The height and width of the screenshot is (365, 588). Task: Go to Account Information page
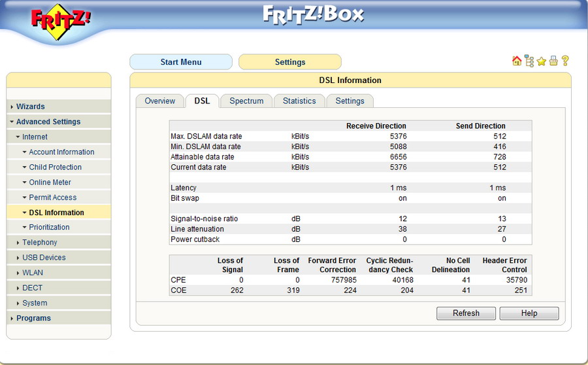(61, 152)
